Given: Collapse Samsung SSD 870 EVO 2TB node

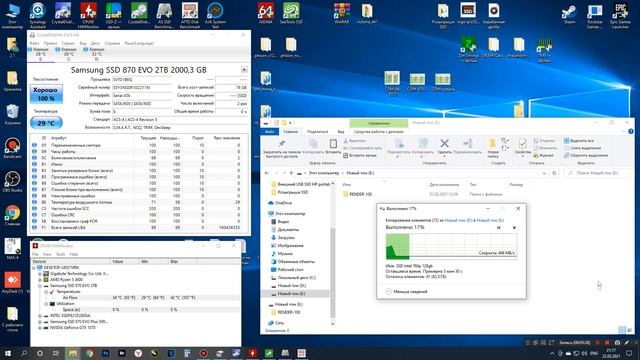Looking at the screenshot, I should click(40, 286).
